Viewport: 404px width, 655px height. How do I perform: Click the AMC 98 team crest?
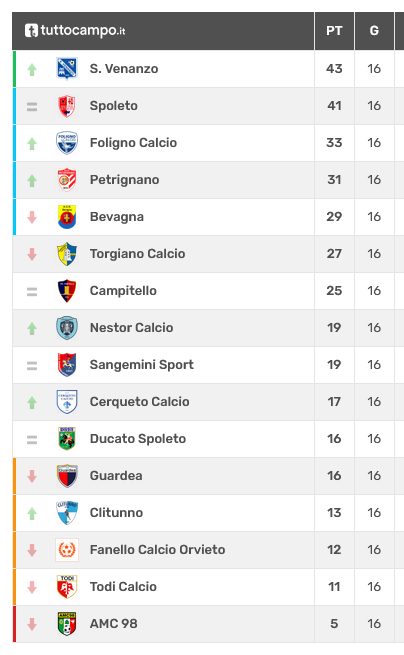(67, 623)
